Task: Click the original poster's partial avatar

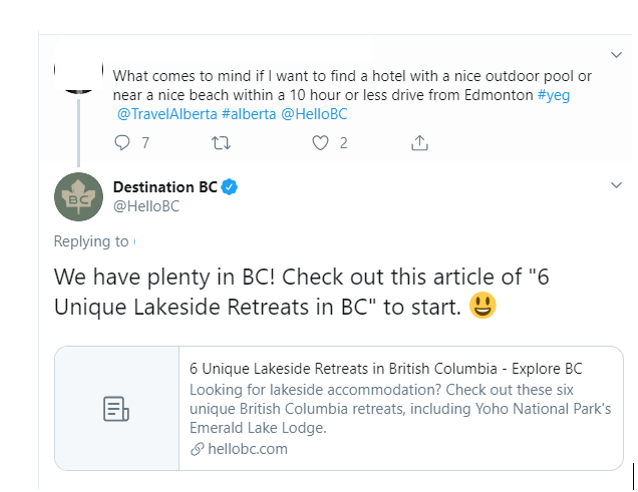Action: 78,80
